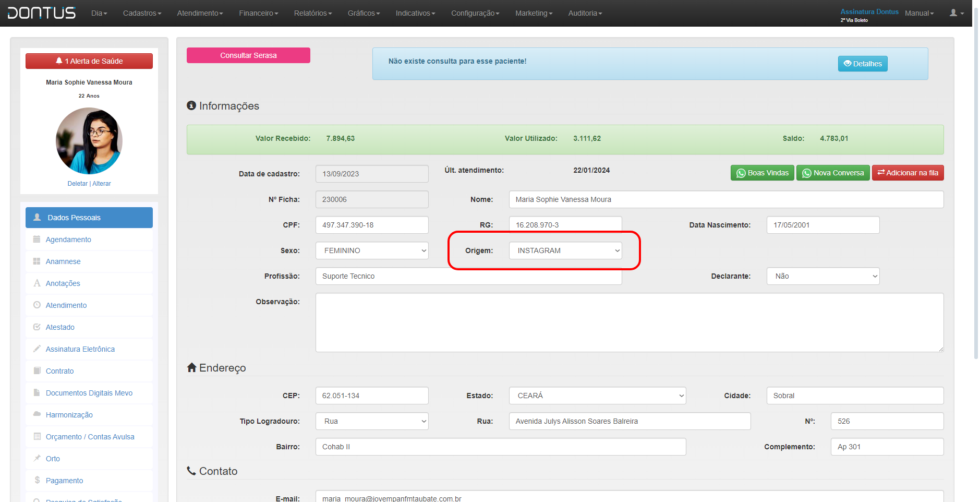Click the Documentos Digitais Mevo file icon

pos(37,392)
